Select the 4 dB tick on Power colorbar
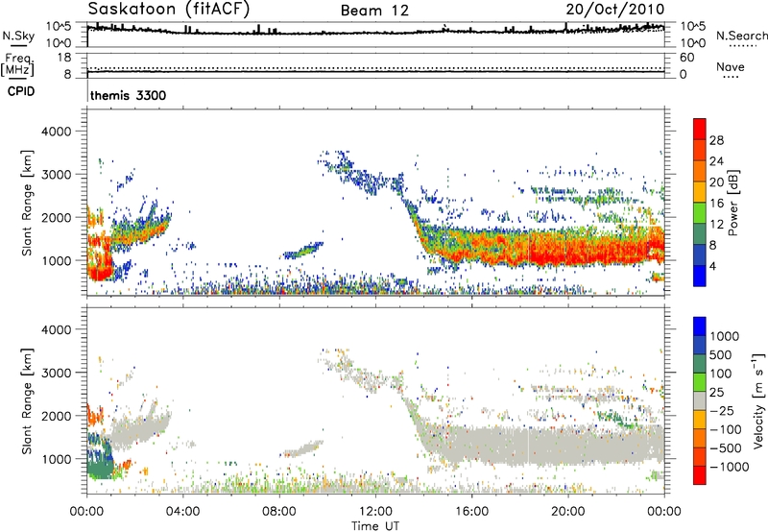768x532 pixels. pos(713,267)
